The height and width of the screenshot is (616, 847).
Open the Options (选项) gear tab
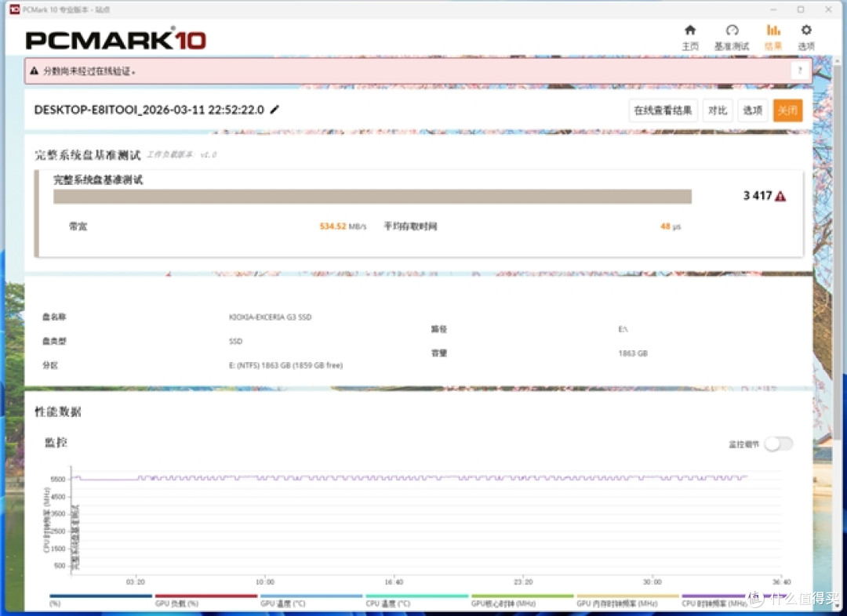tap(806, 38)
